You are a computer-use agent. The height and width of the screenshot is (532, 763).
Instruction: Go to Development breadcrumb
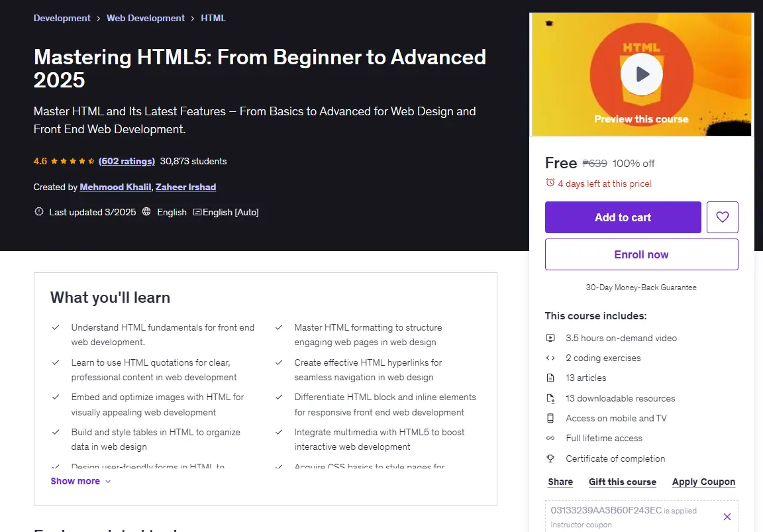point(62,18)
